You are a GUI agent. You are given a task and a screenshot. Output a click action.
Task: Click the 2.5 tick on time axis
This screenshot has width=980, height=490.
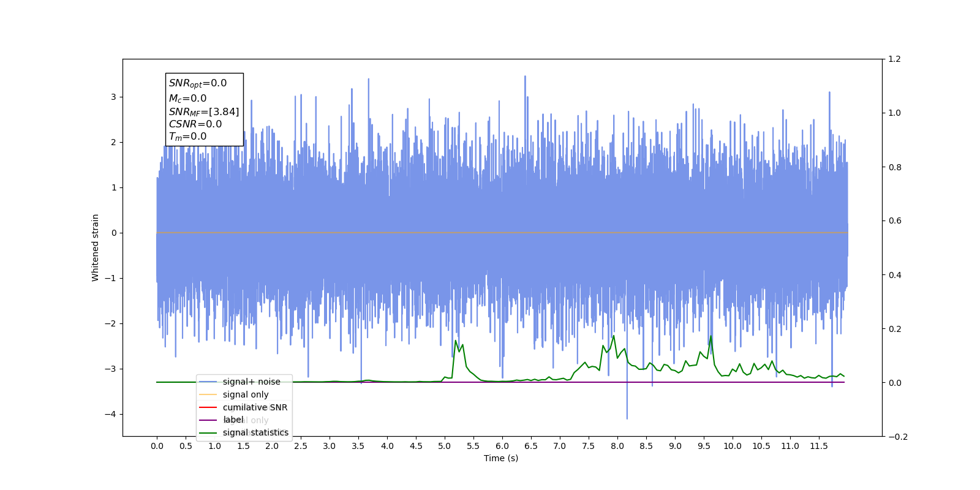pos(301,446)
